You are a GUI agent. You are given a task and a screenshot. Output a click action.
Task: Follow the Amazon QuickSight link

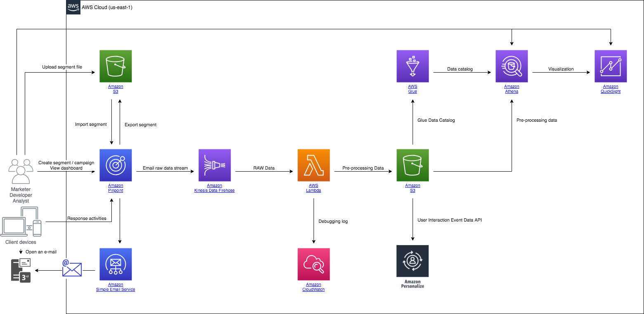tap(611, 89)
